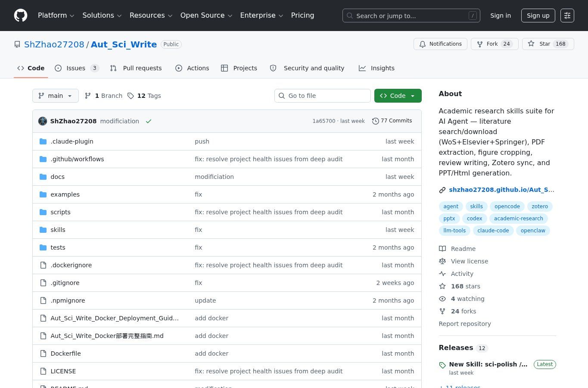This screenshot has width=588, height=388.
Task: Open the main branch selector dropdown
Action: (x=56, y=96)
